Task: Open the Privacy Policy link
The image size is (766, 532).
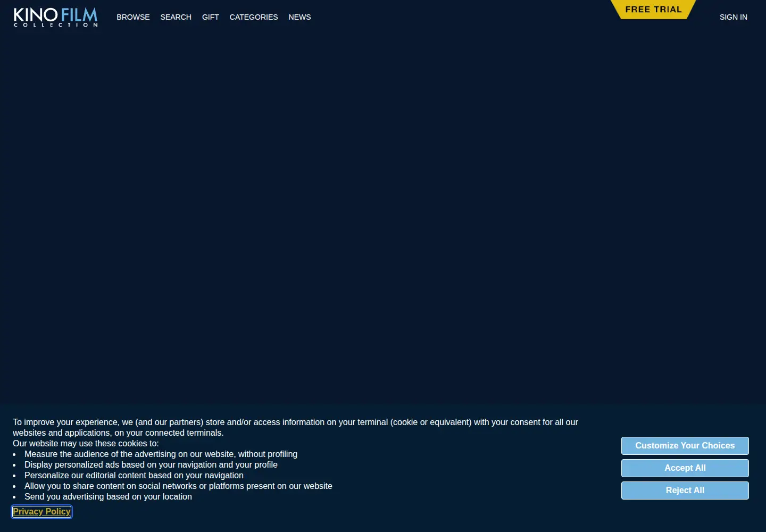Action: (x=42, y=512)
